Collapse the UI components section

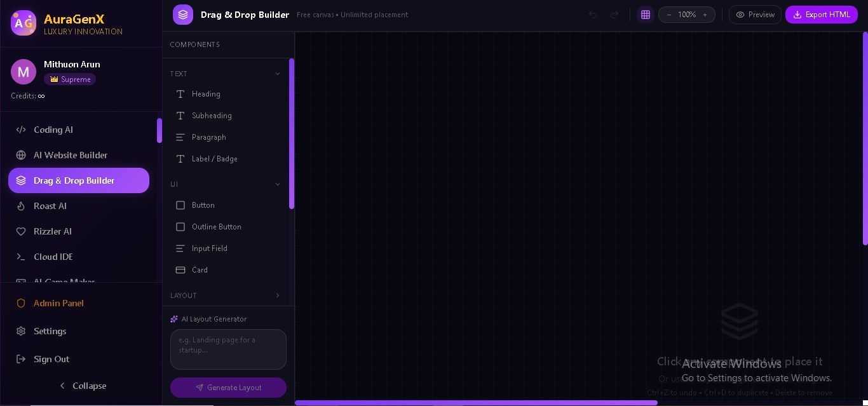[x=278, y=184]
